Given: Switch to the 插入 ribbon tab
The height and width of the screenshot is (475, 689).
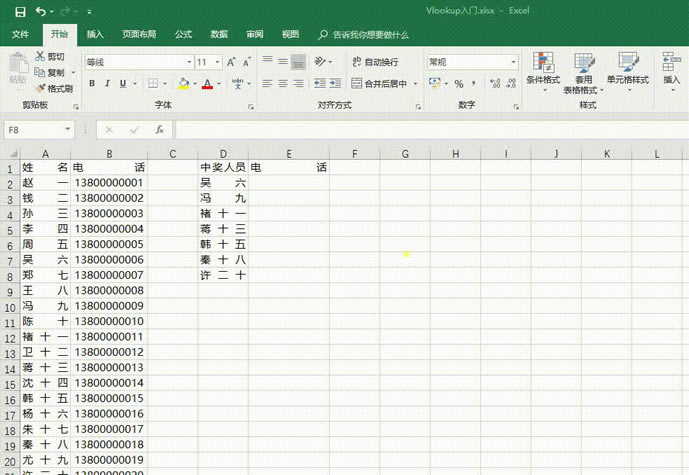Looking at the screenshot, I should (x=95, y=34).
